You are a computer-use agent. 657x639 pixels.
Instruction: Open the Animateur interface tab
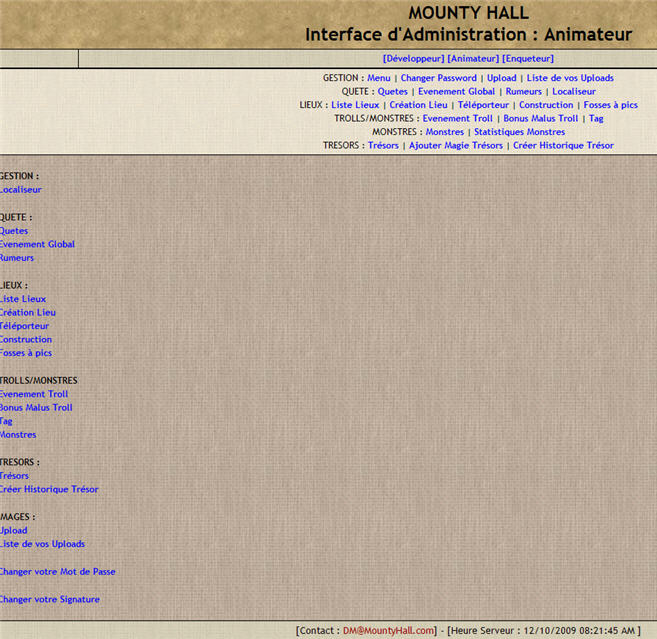472,58
